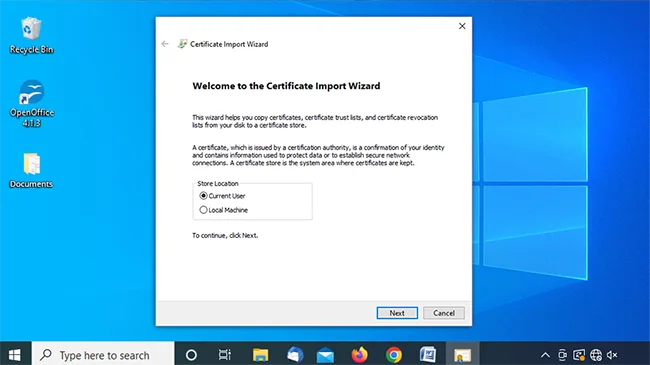
Task: Open the Thunderbird taskbar icon
Action: coord(295,355)
